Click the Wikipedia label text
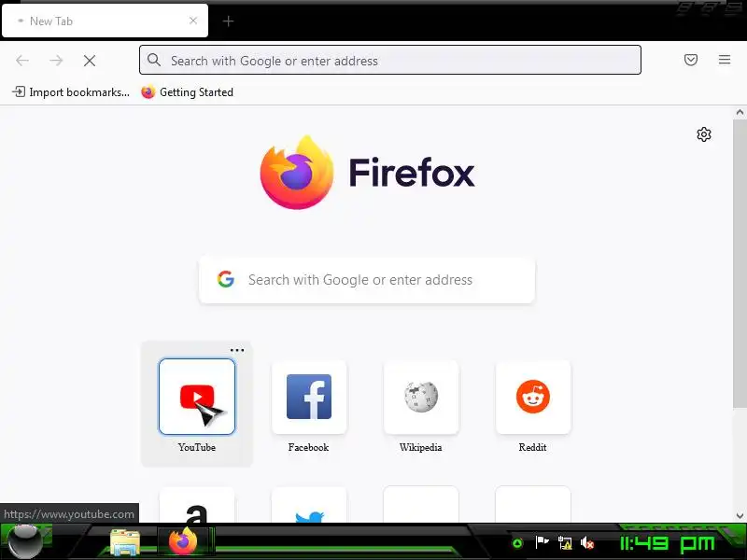The width and height of the screenshot is (747, 560). (421, 447)
